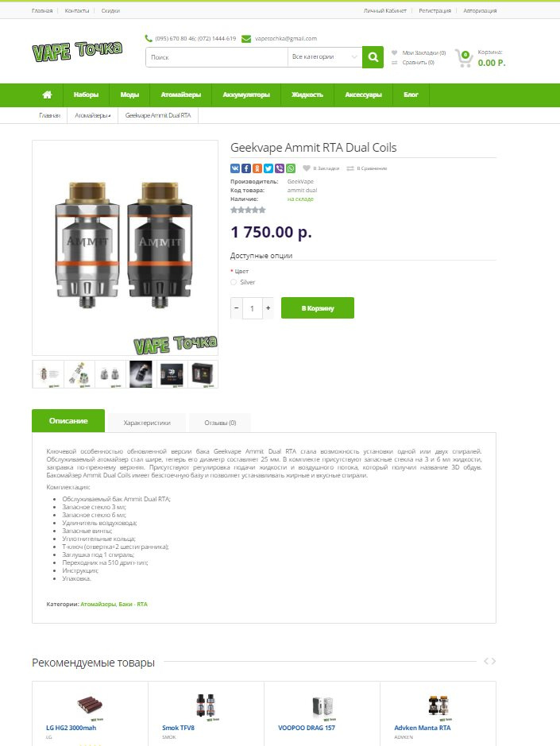
Task: Select the Silver color option
Action: click(234, 282)
